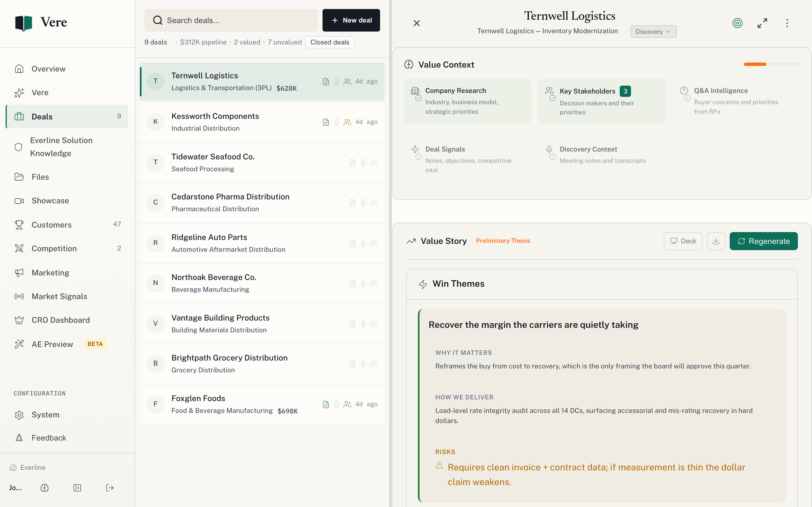This screenshot has width=812, height=507.
Task: Click the New deal button
Action: (x=351, y=20)
